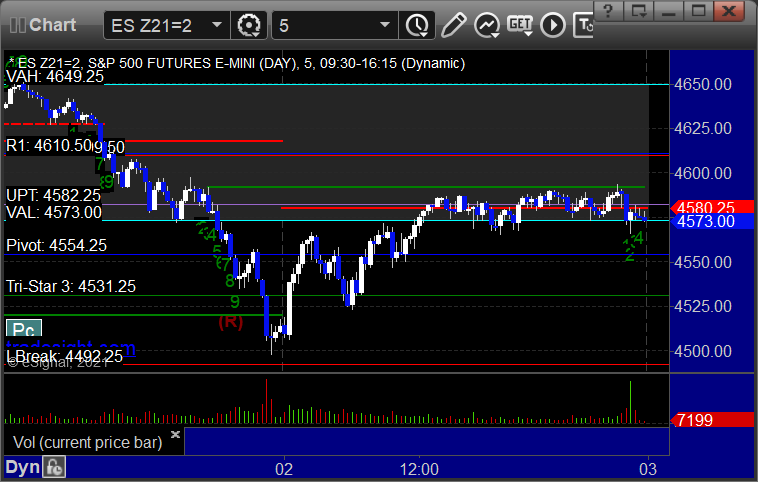
Task: Click the Pc button on chart
Action: click(24, 329)
